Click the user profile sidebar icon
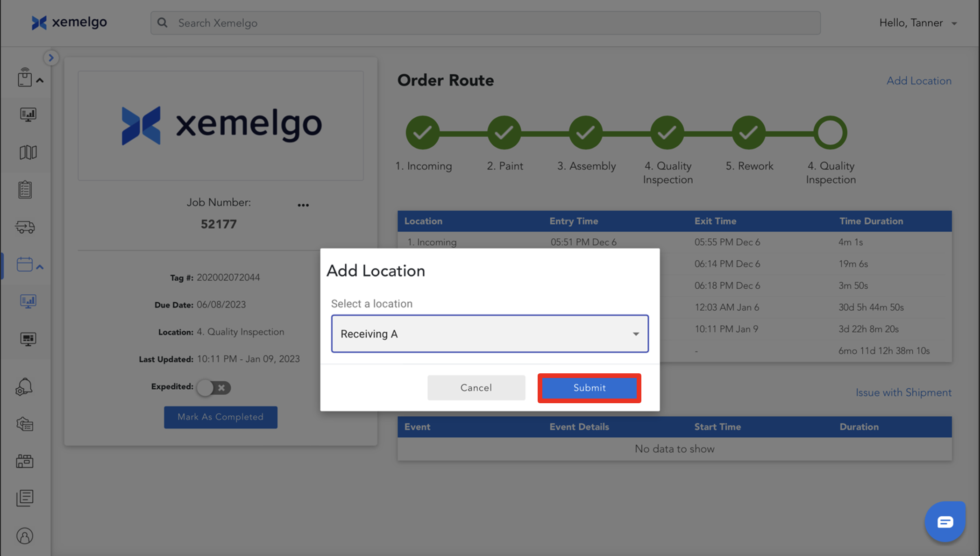The image size is (980, 556). tap(25, 536)
